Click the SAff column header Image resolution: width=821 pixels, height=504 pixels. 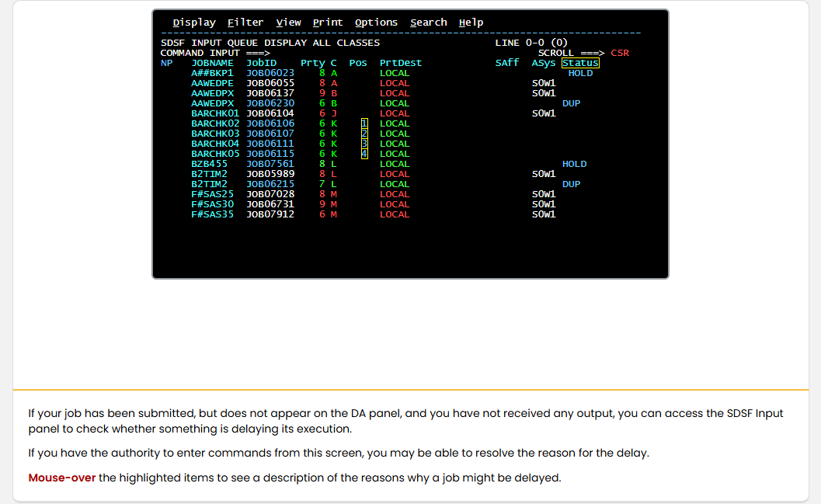[x=507, y=63]
